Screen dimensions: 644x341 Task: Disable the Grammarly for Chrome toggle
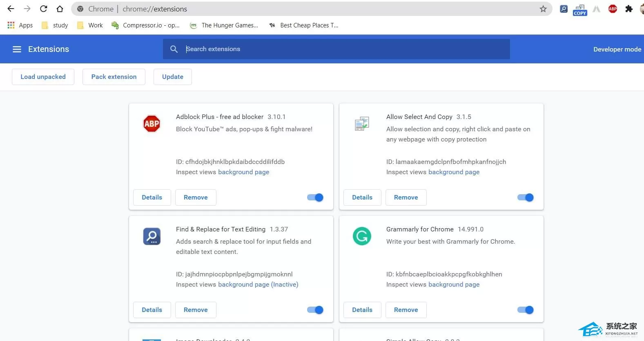click(x=526, y=310)
